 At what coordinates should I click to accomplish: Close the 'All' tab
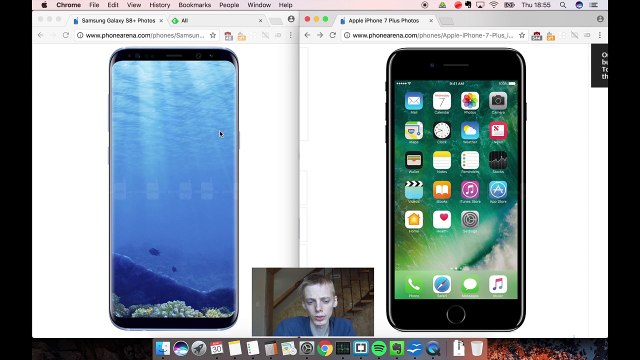coord(260,20)
